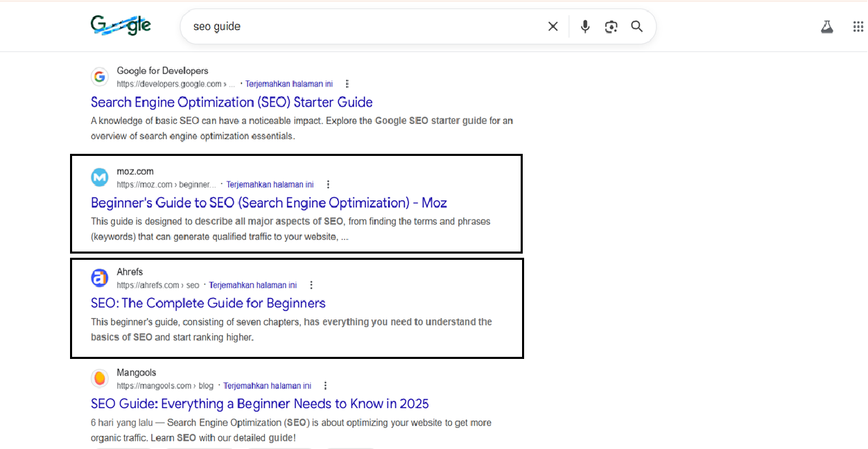868x449 pixels.
Task: Open more options for Ahrefs result
Action: point(311,285)
